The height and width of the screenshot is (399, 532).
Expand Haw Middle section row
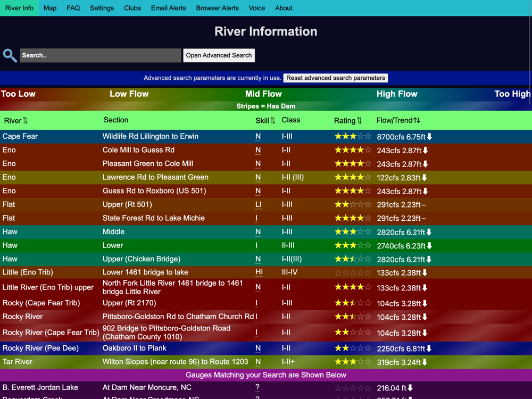pyautogui.click(x=266, y=232)
